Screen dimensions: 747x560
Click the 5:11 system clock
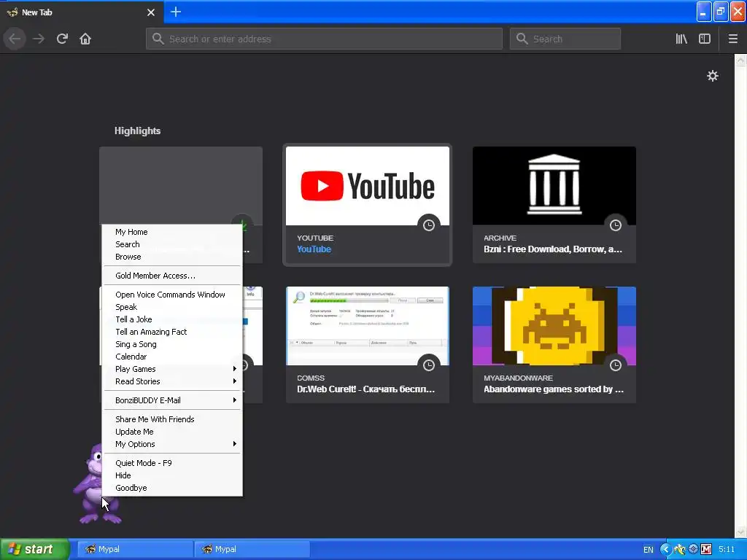coord(727,549)
